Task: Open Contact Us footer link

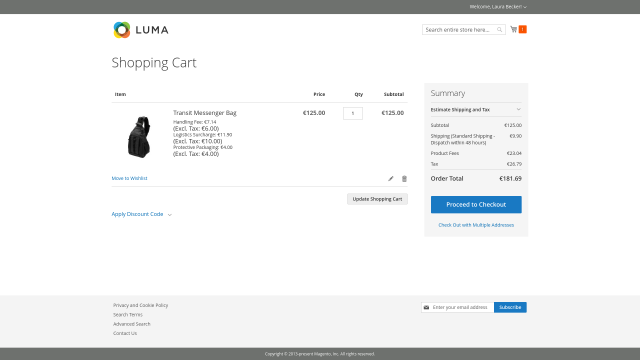Action: pos(125,333)
